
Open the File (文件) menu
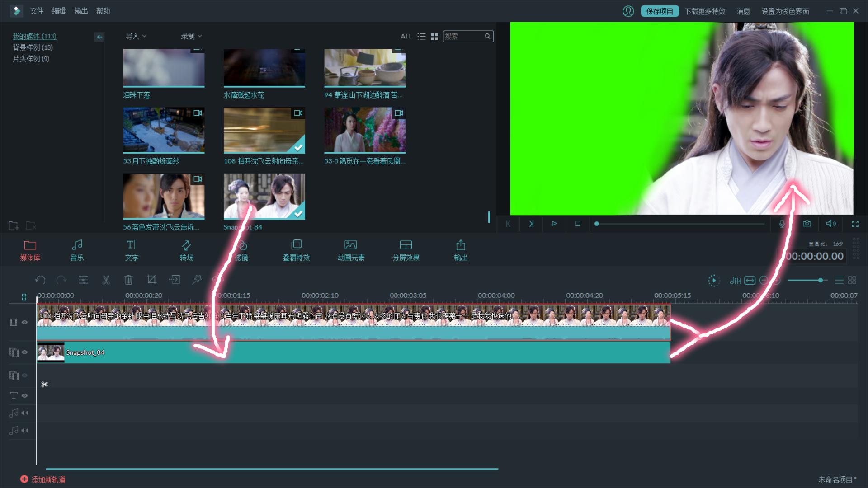coord(37,11)
